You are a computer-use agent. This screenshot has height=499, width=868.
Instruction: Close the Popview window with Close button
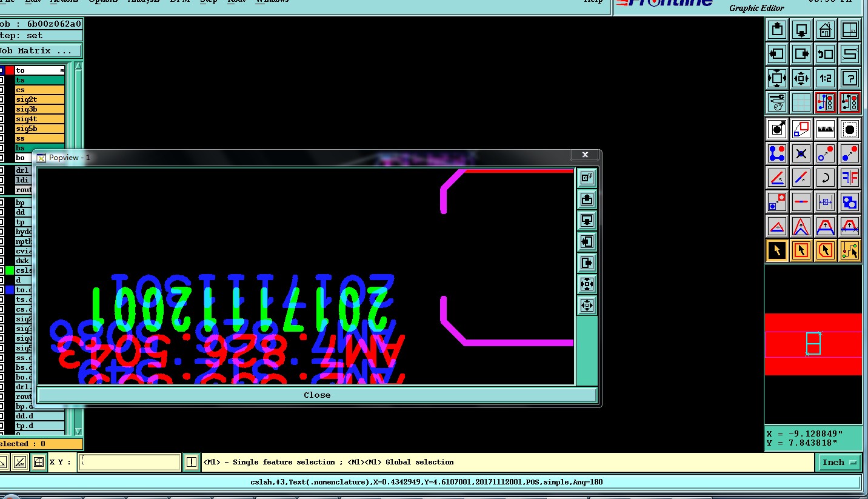(x=317, y=395)
